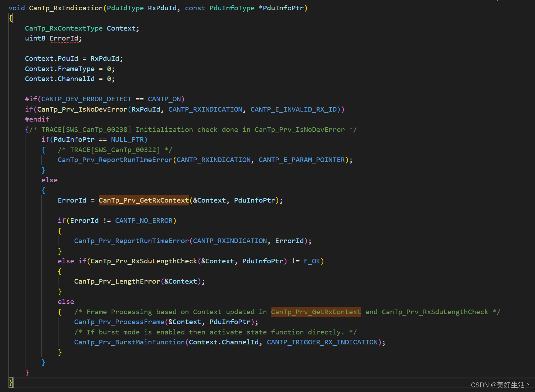The height and width of the screenshot is (392, 535).
Task: Click the Context.ChannelId = 0 line
Action: tap(70, 79)
